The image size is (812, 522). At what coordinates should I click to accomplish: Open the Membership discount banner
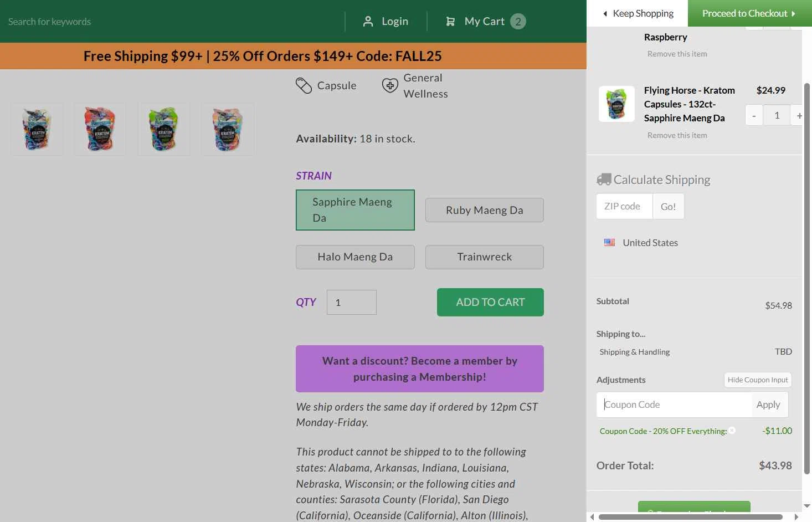pyautogui.click(x=420, y=369)
